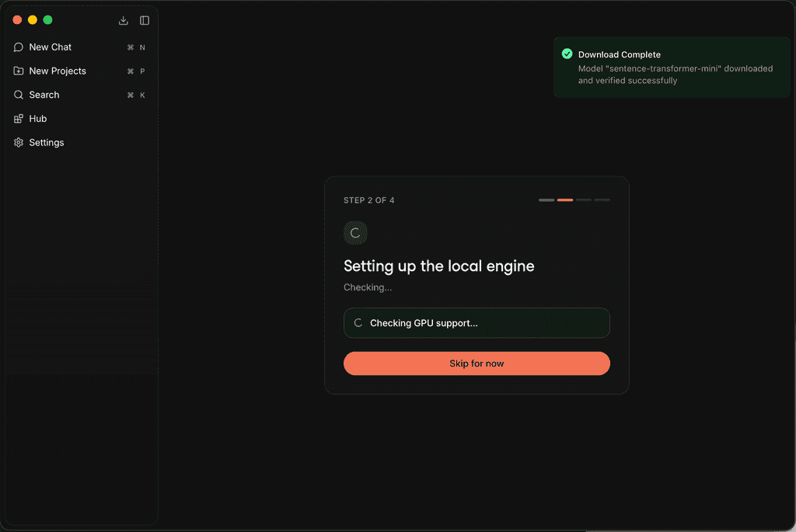The image size is (796, 532).
Task: Click the Skip for now button
Action: click(x=477, y=363)
